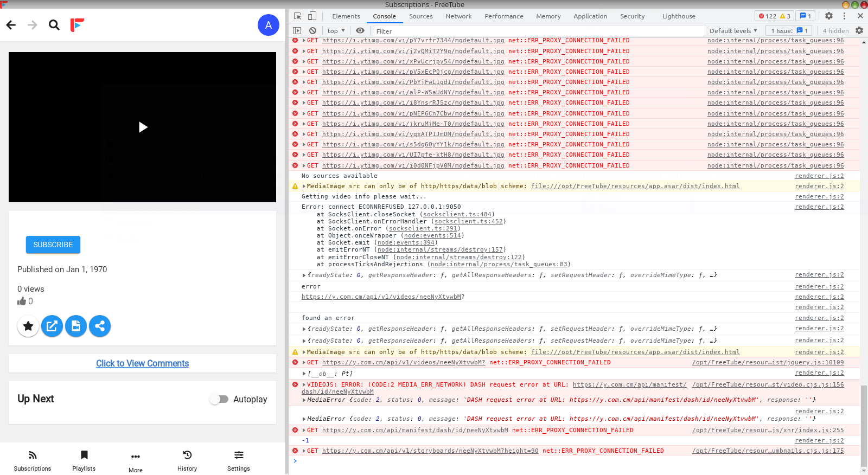Open the Default levels dropdown

733,31
